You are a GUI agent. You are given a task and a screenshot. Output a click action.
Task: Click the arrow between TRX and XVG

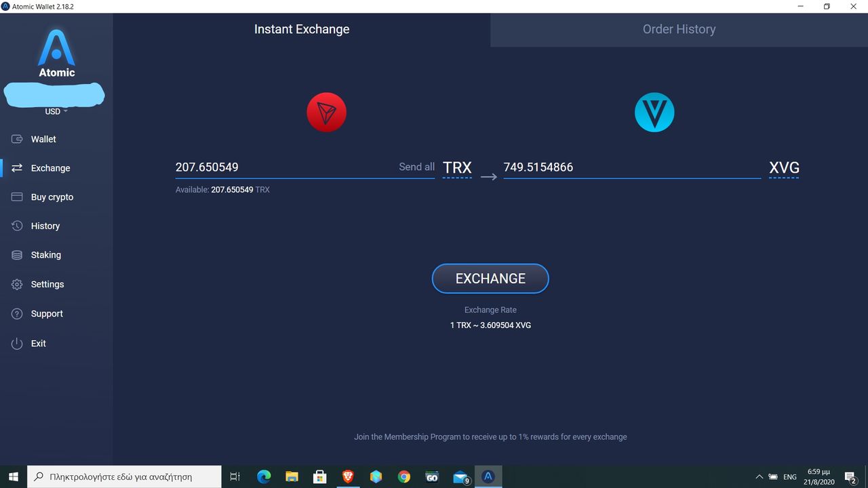pos(489,176)
